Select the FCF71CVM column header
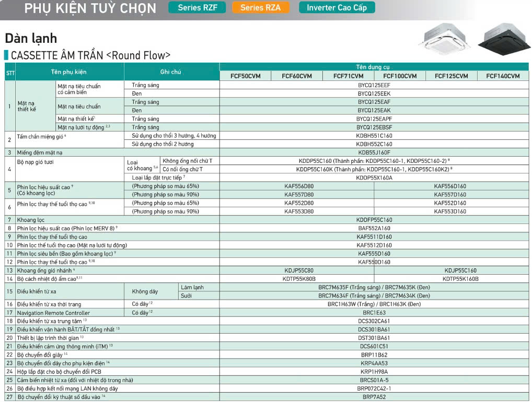The height and width of the screenshot is (402, 532). click(x=349, y=76)
